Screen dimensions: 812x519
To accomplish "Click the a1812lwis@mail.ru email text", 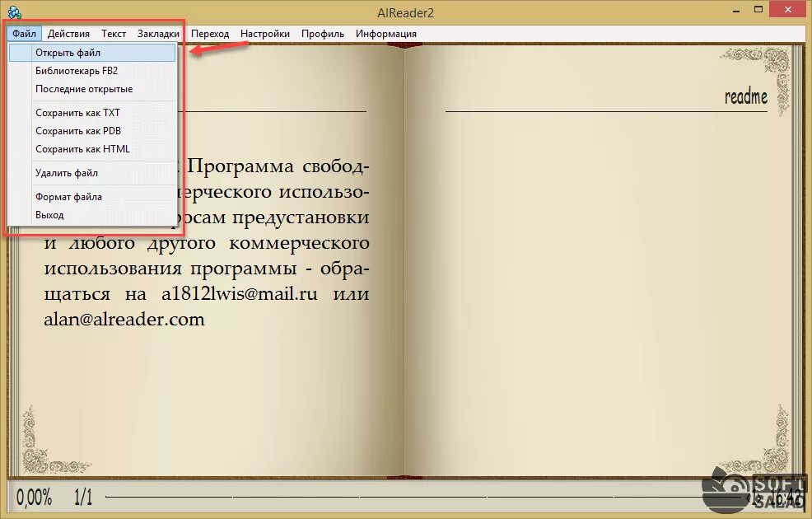I will (240, 293).
